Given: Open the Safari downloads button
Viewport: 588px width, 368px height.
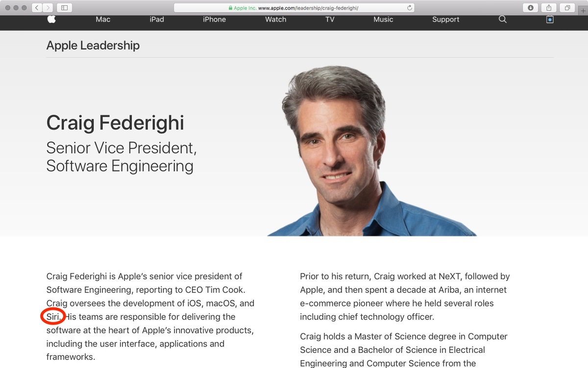Looking at the screenshot, I should tap(531, 8).
